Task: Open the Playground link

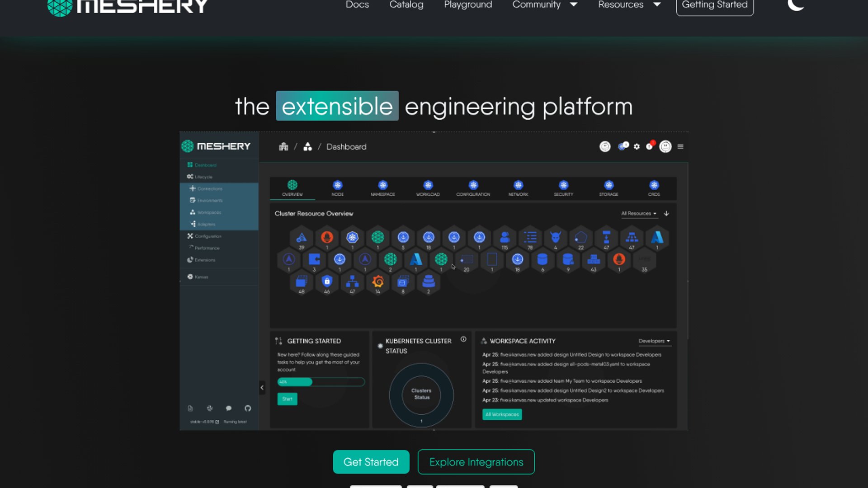Action: (x=468, y=5)
